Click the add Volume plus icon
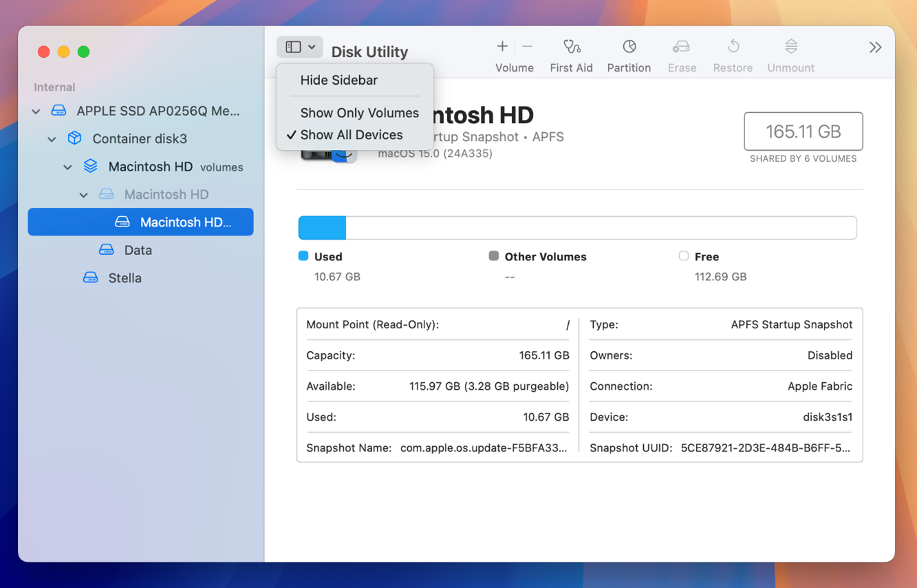 (502, 46)
